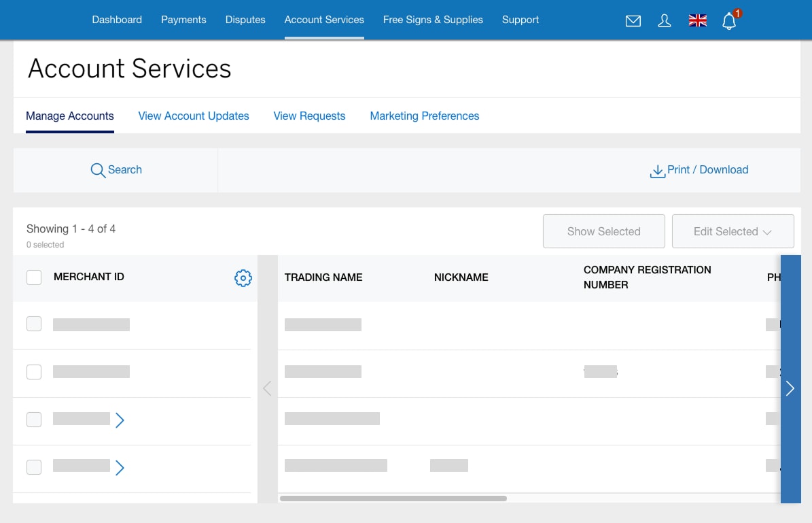
Task: Click the NICKNAME column header
Action: pos(461,277)
